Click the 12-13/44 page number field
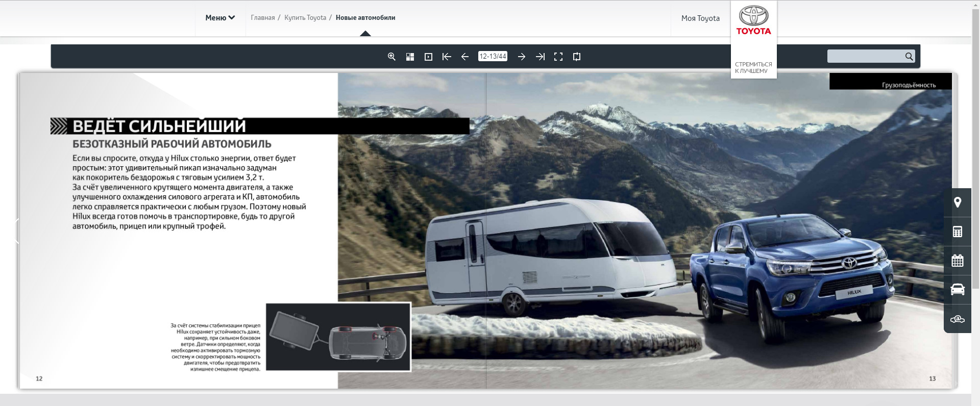Image resolution: width=980 pixels, height=406 pixels. (x=493, y=56)
